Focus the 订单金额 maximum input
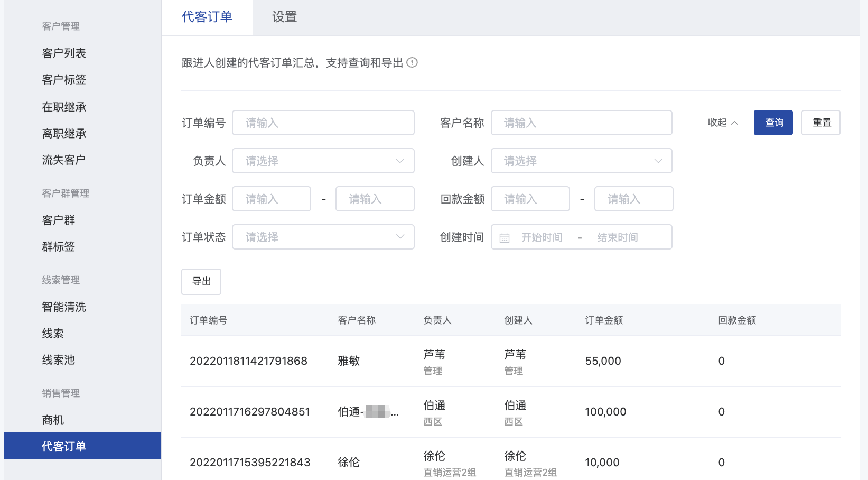 (x=375, y=199)
